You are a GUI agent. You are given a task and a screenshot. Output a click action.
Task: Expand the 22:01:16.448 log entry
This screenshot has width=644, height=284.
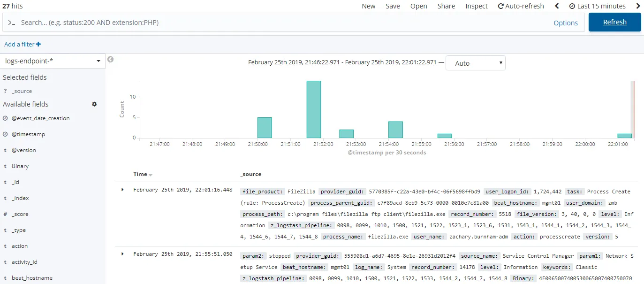(x=122, y=189)
